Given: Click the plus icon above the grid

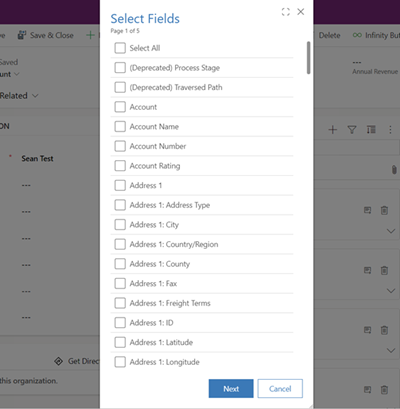Looking at the screenshot, I should pyautogui.click(x=333, y=130).
